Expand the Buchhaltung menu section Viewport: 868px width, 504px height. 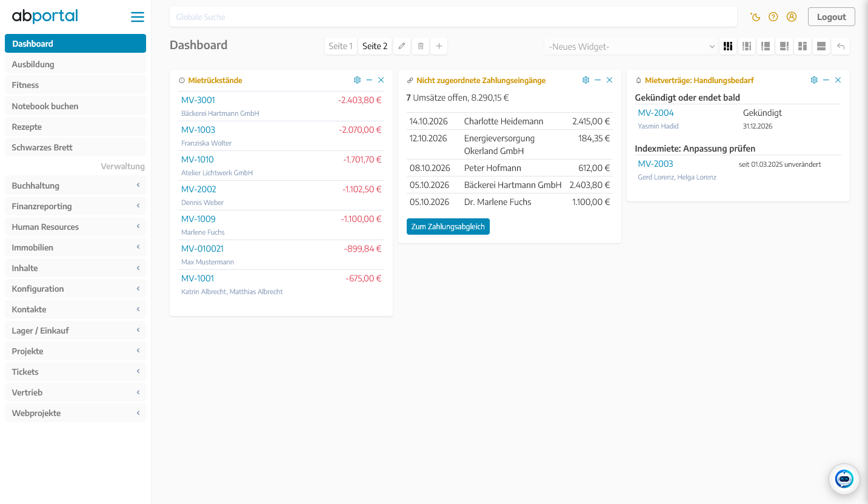click(75, 186)
